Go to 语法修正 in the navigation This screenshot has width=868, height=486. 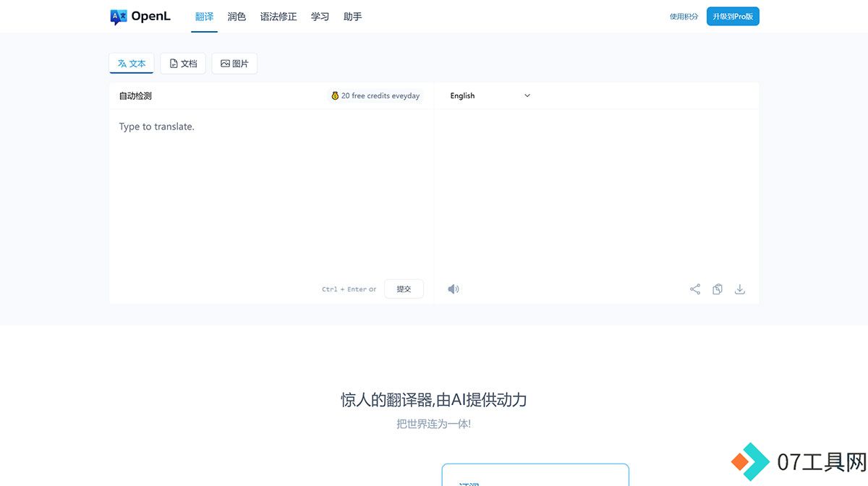click(x=278, y=17)
